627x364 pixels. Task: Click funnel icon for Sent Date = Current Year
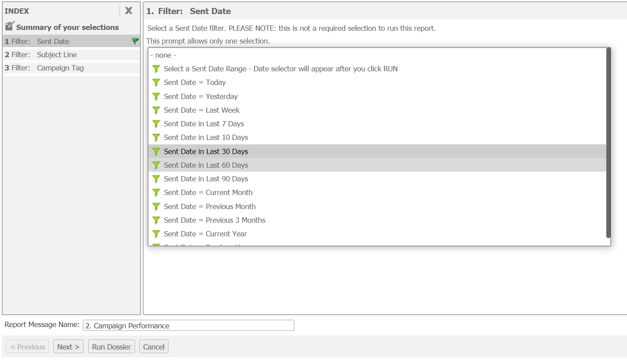click(156, 234)
